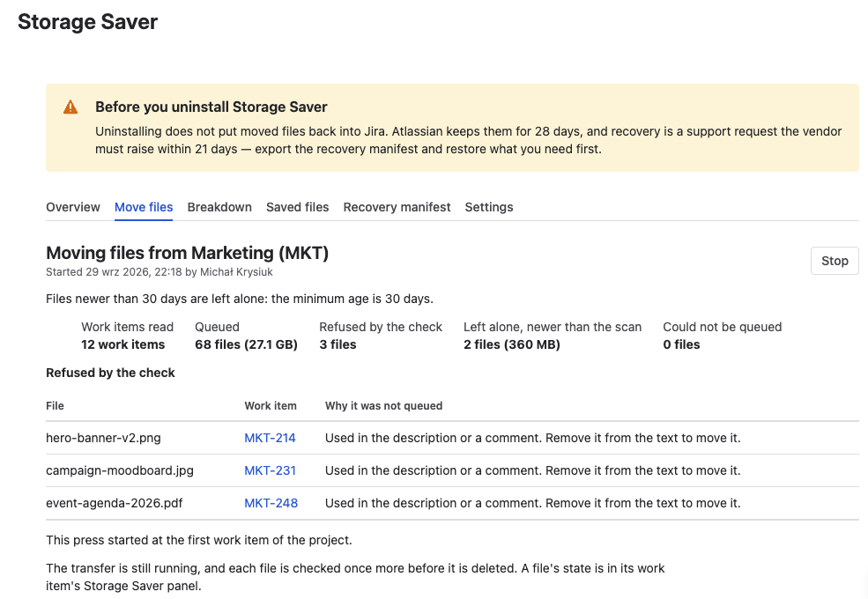Click the 'Started 29 wrz 2026, 22:18' line
The height and width of the screenshot is (599, 868).
tap(160, 272)
